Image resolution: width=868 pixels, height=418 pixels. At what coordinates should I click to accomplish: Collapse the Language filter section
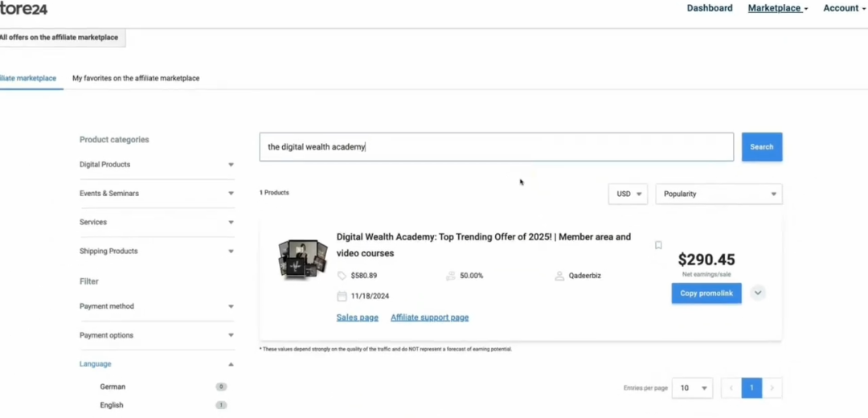[x=231, y=364]
